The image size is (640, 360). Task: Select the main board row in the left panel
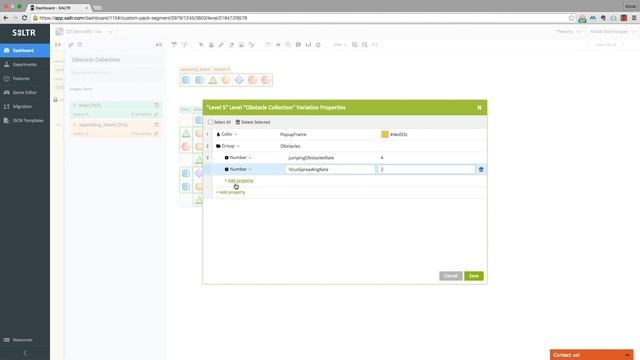pos(116,109)
